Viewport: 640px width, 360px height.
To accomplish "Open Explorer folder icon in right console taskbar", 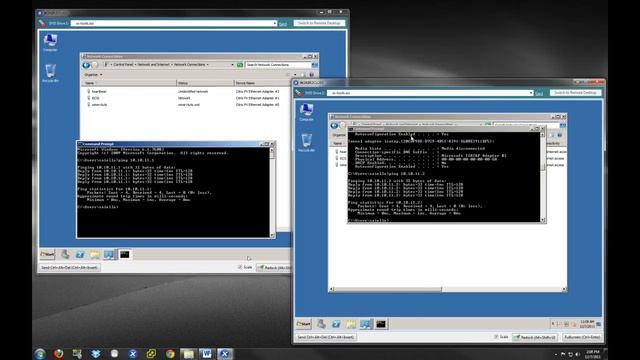I will pyautogui.click(x=351, y=324).
